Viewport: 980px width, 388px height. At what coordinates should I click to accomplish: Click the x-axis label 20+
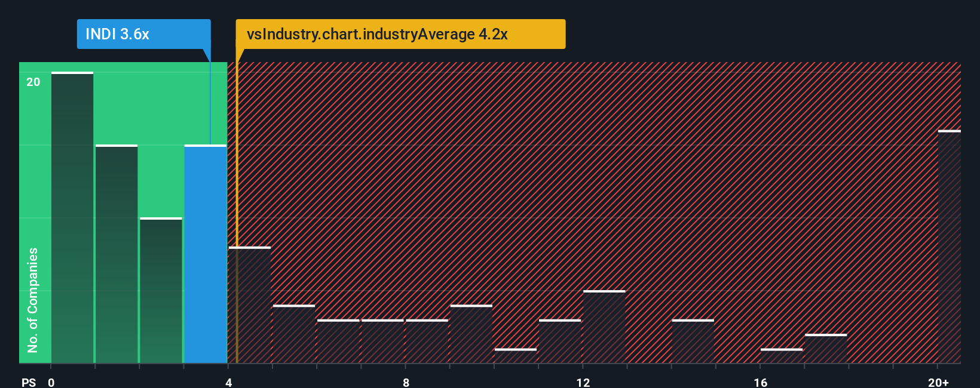[x=938, y=382]
